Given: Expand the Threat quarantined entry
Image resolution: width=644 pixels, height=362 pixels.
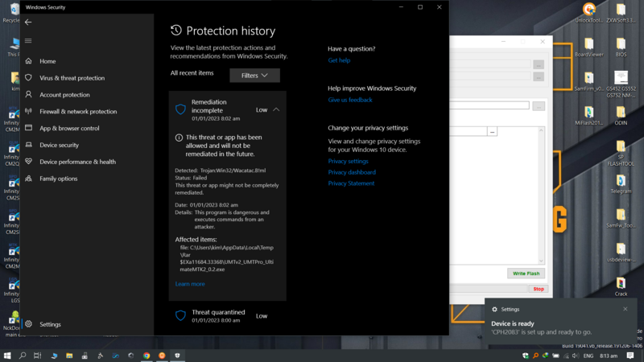Looking at the screenshot, I should [x=227, y=316].
